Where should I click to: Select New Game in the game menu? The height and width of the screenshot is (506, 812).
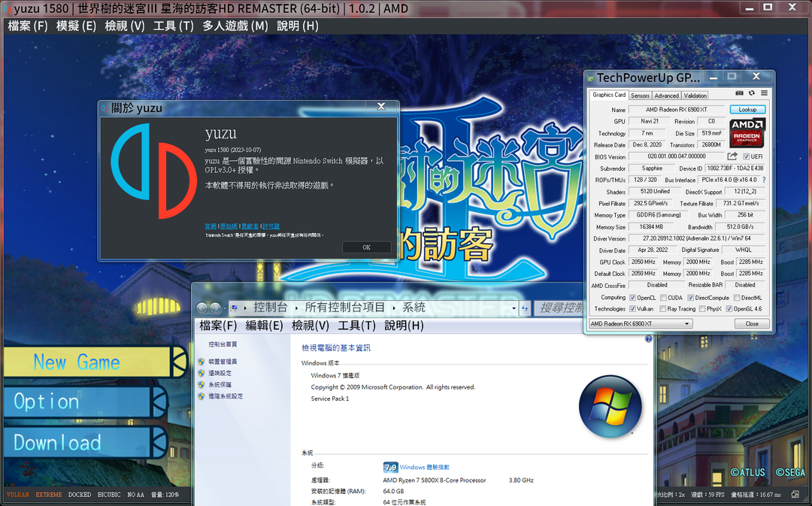coord(94,362)
